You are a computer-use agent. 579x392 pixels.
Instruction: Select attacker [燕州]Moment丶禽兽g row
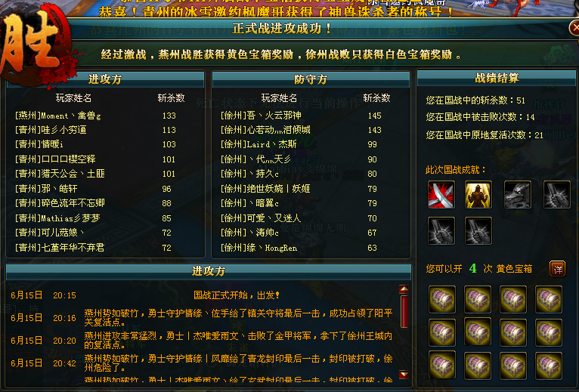(105, 116)
